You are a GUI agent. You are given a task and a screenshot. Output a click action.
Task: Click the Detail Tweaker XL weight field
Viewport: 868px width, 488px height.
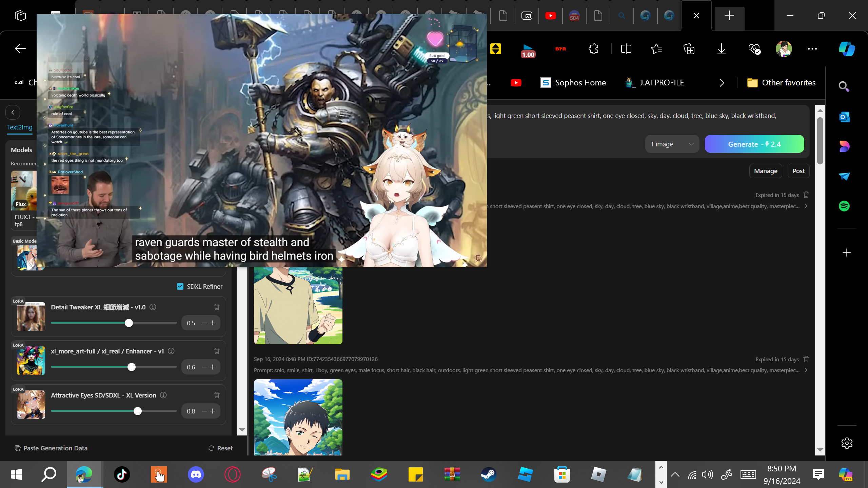191,323
